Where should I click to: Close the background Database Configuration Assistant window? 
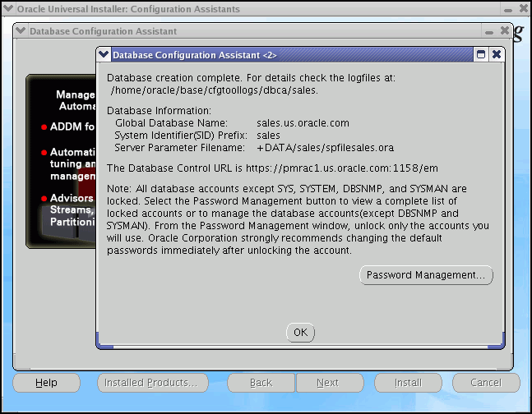pos(505,31)
